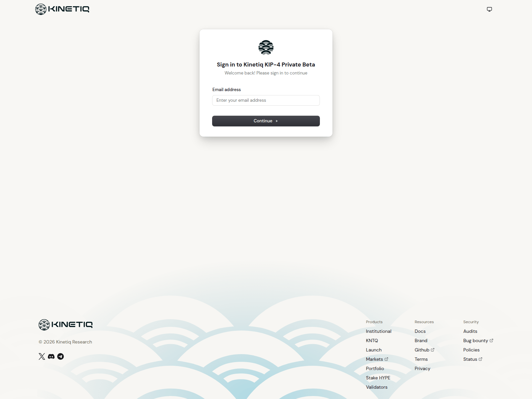Image resolution: width=532 pixels, height=399 pixels.
Task: Open the Docs footer link
Action: click(420, 331)
